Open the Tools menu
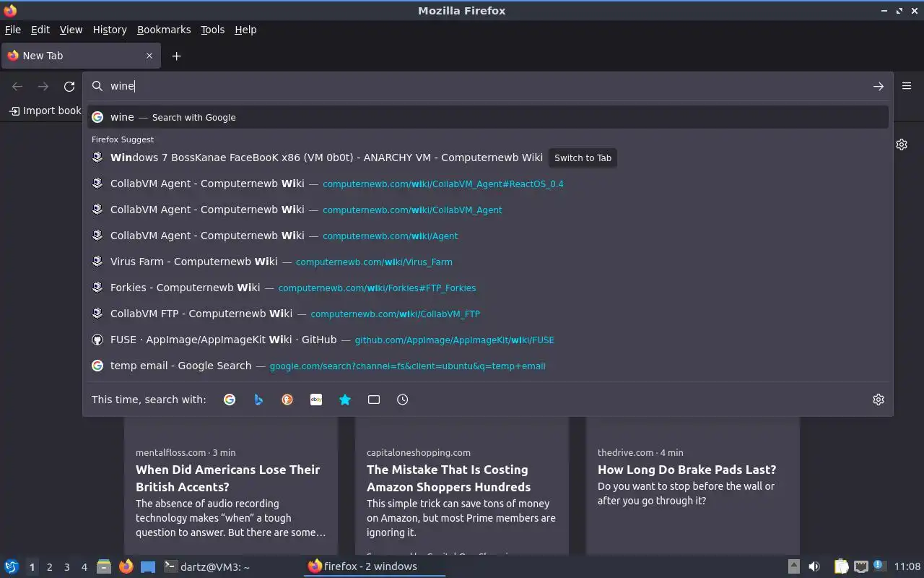This screenshot has width=924, height=578. [x=212, y=30]
